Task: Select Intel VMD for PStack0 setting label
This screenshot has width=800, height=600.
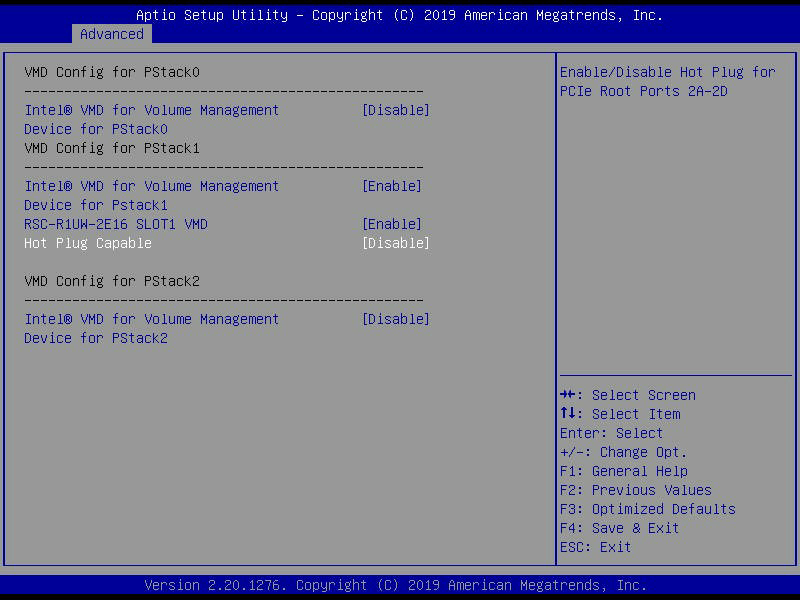Action: [152, 119]
